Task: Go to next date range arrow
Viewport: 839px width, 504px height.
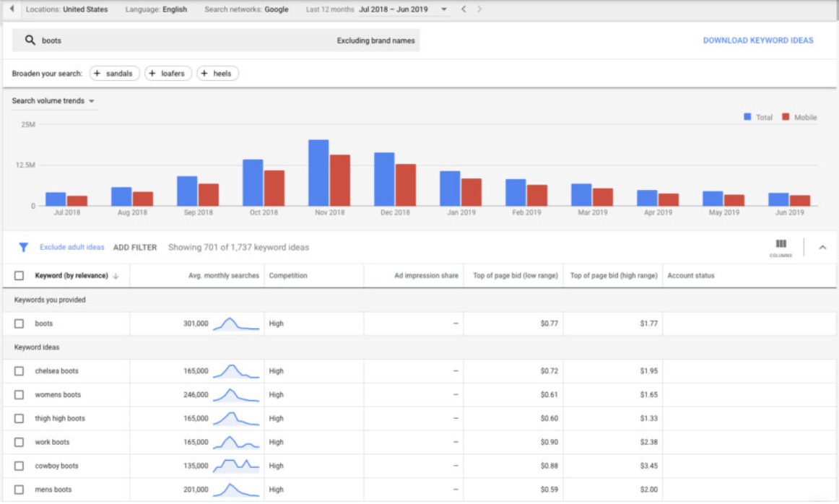Action: pos(479,9)
